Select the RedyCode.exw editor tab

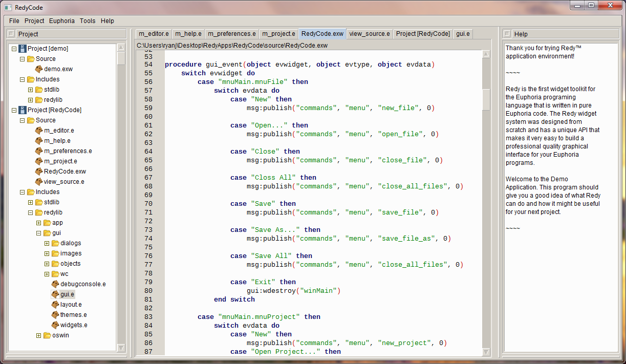point(322,34)
